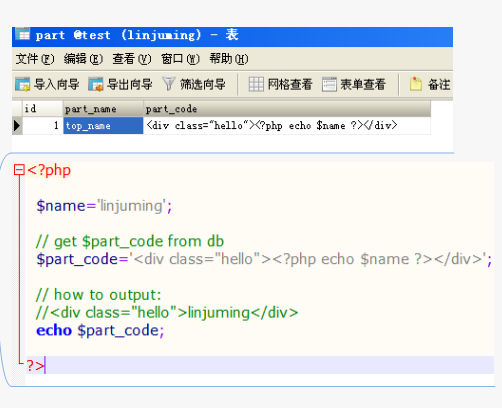Viewport: 502px width, 408px height.
Task: Switch to Grid View (网格查看) icon
Action: [x=256, y=84]
